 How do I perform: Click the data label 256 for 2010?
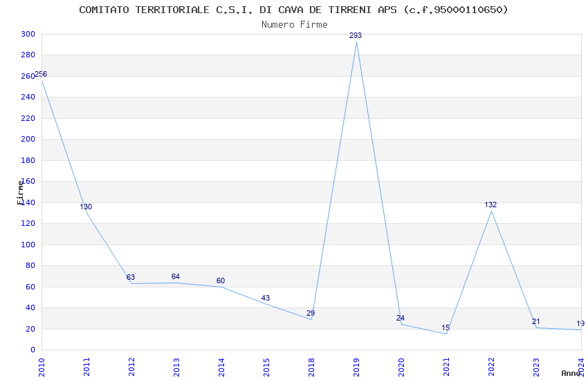41,74
